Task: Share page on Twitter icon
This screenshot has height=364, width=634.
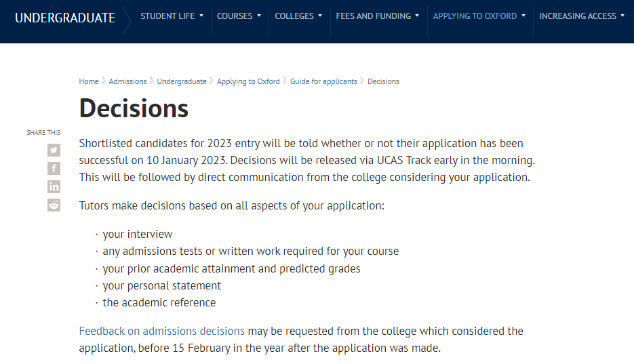Action: pos(54,150)
